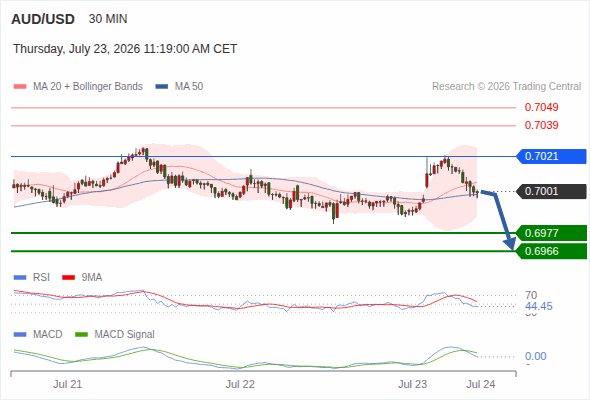The image size is (590, 400).
Task: Select the 0.7021 pivot price label
Action: 551,156
